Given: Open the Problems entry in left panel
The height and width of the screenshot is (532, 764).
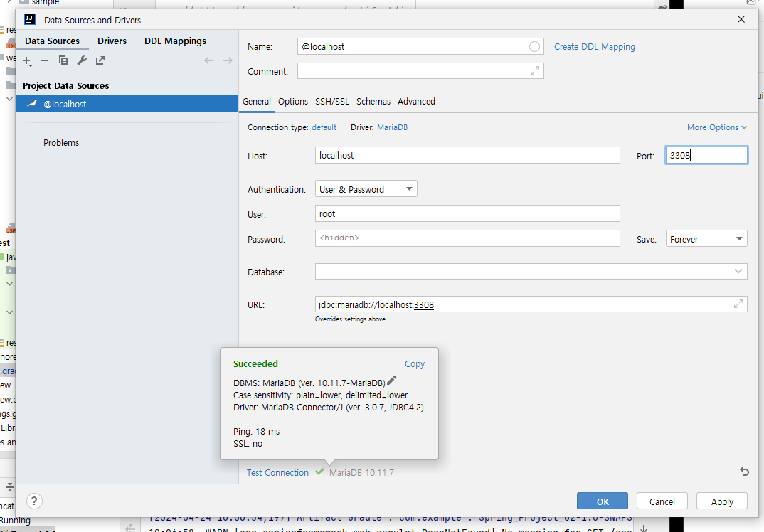Looking at the screenshot, I should (x=61, y=143).
